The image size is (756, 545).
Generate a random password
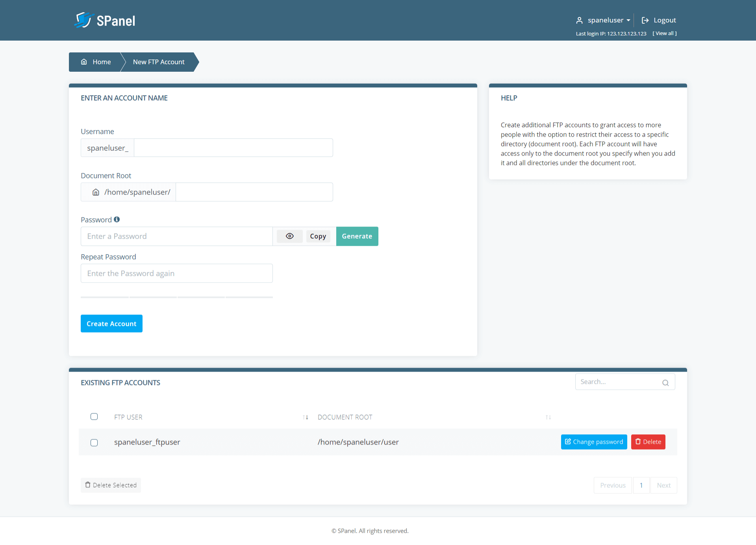tap(357, 236)
